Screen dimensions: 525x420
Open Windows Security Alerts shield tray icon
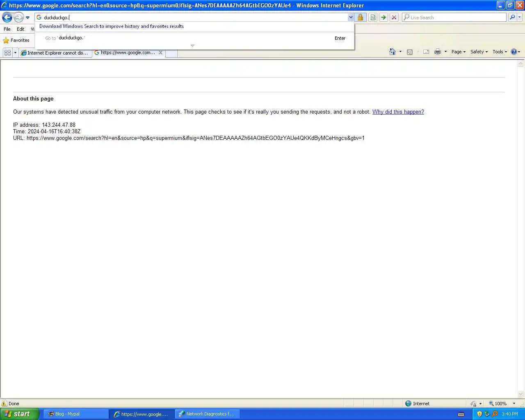coord(479,414)
